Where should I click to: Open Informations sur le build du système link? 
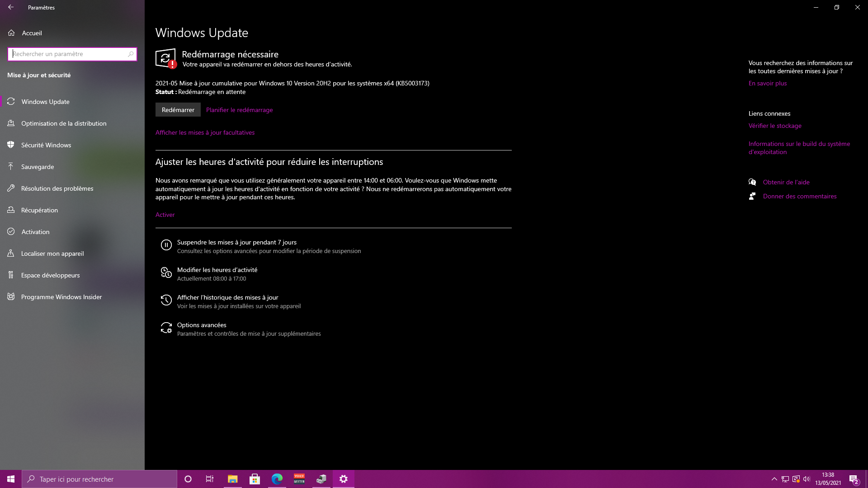pyautogui.click(x=799, y=148)
